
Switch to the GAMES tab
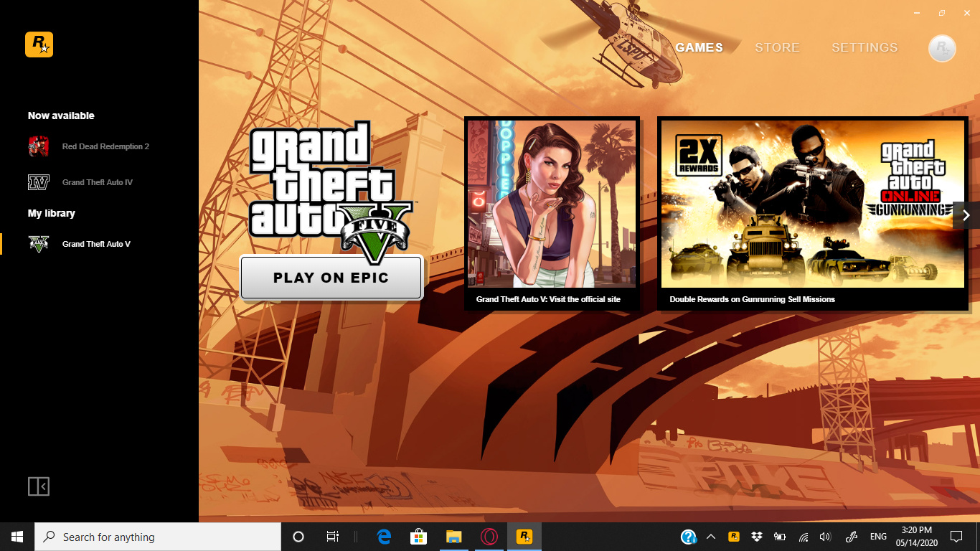(x=699, y=47)
